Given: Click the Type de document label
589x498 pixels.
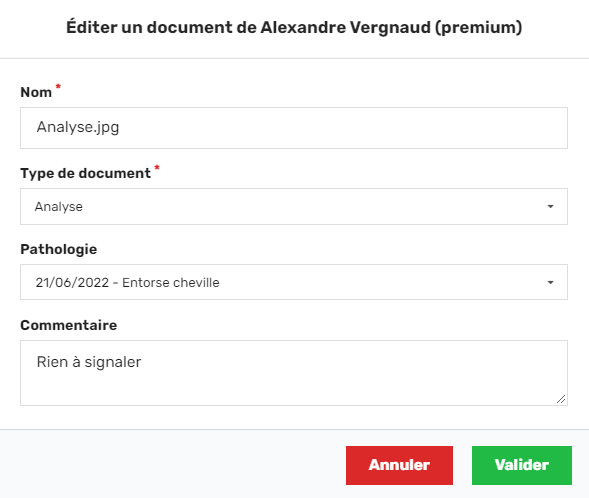Looking at the screenshot, I should [86, 174].
